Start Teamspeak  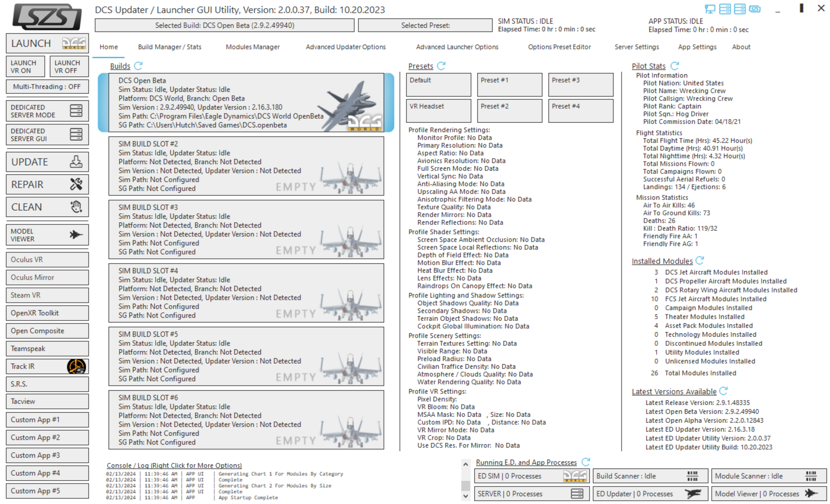[x=47, y=349]
